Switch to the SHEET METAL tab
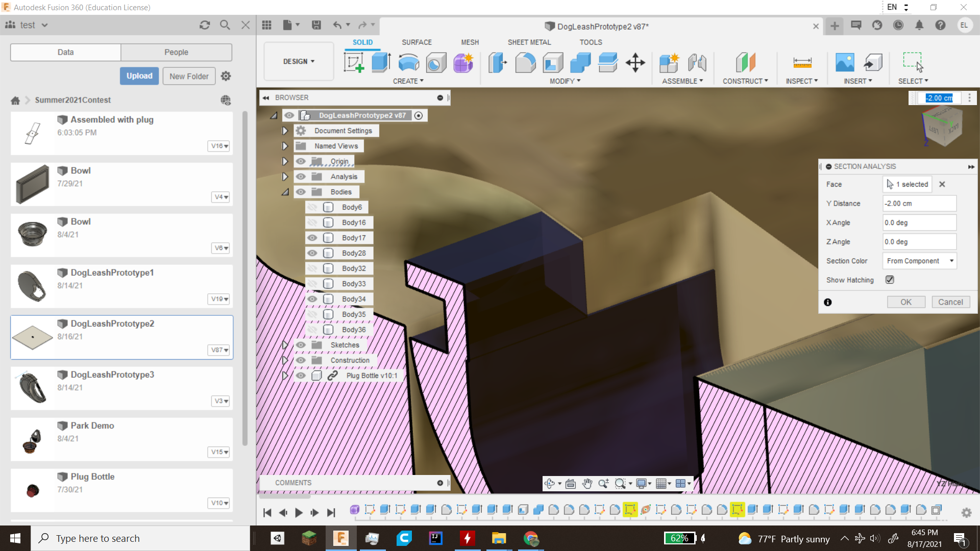This screenshot has height=551, width=980. (529, 42)
